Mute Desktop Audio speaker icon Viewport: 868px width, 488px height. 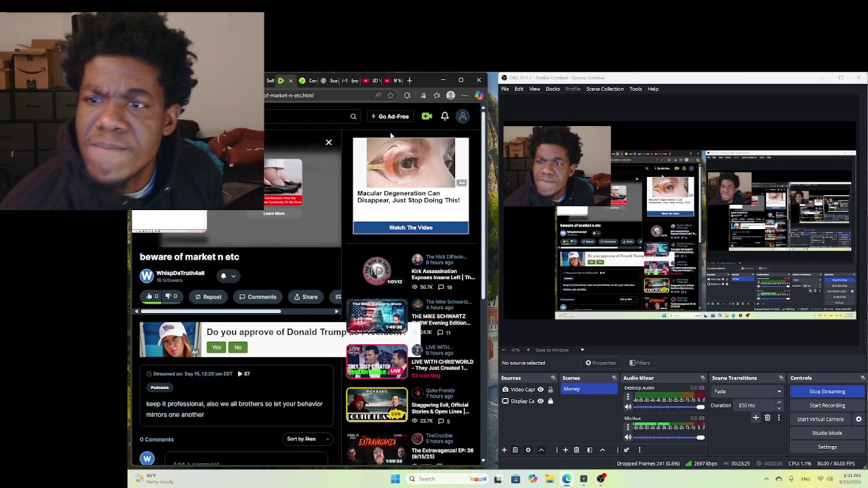(628, 407)
